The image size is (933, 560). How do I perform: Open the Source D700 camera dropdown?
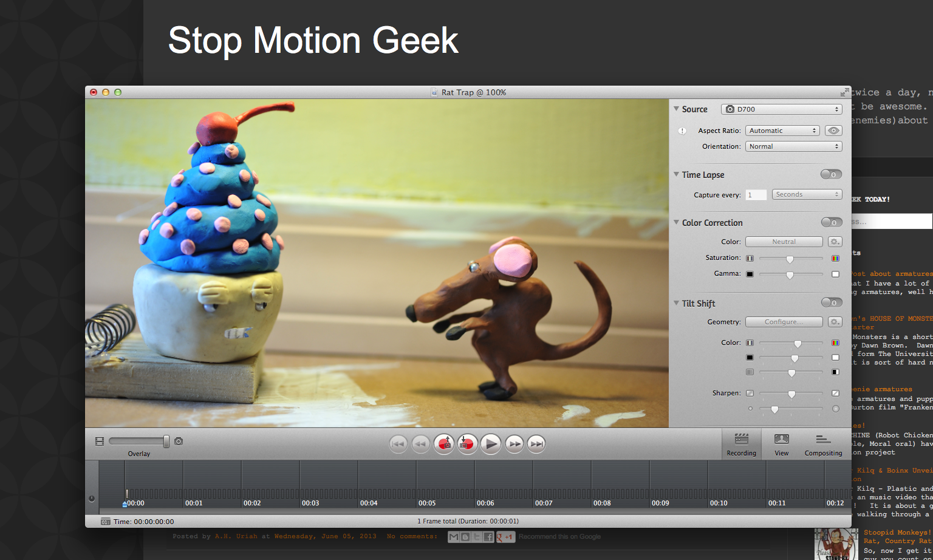click(782, 109)
